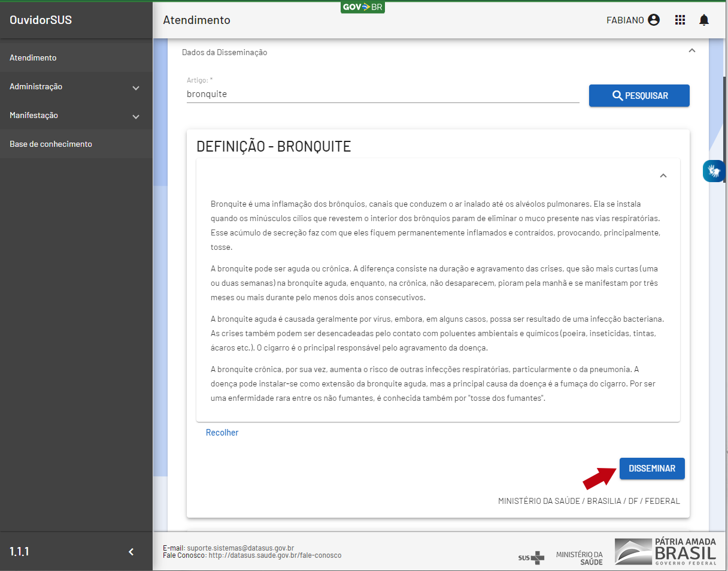Expand the Manifestação submenu chevron

(x=136, y=116)
